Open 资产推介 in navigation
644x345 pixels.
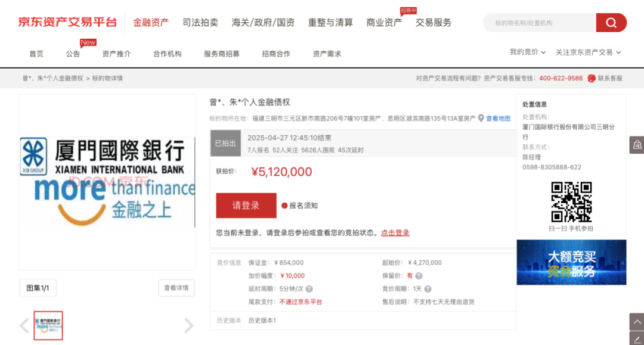[116, 54]
